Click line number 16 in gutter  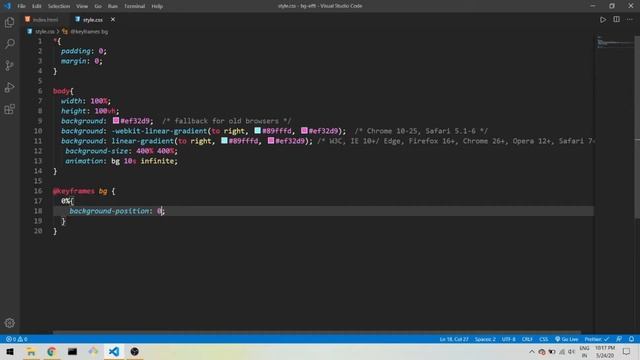38,191
